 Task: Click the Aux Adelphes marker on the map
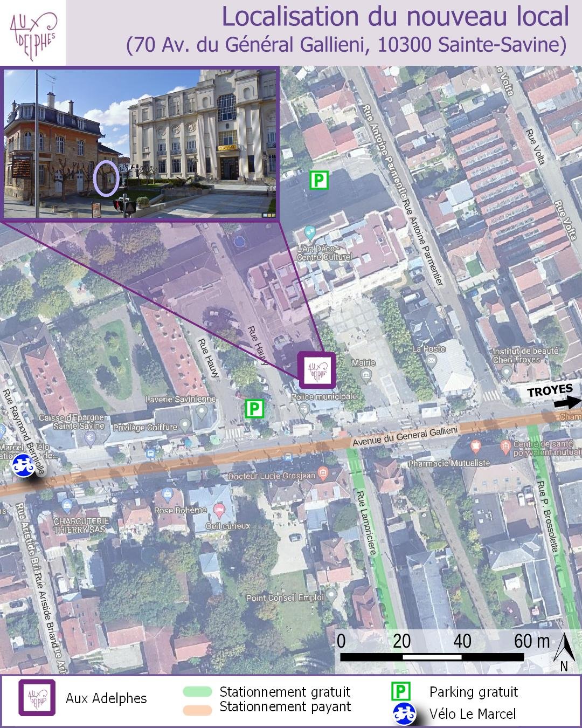pos(317,370)
